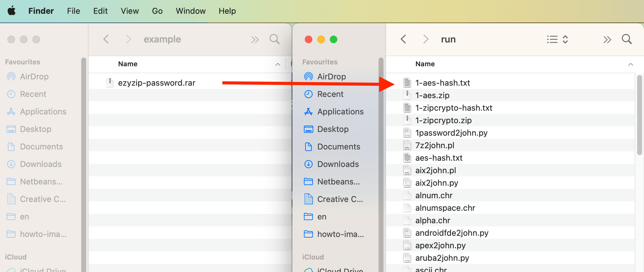This screenshot has width=644, height=272.
Task: Select the 1-aes.zip file
Action: point(432,95)
